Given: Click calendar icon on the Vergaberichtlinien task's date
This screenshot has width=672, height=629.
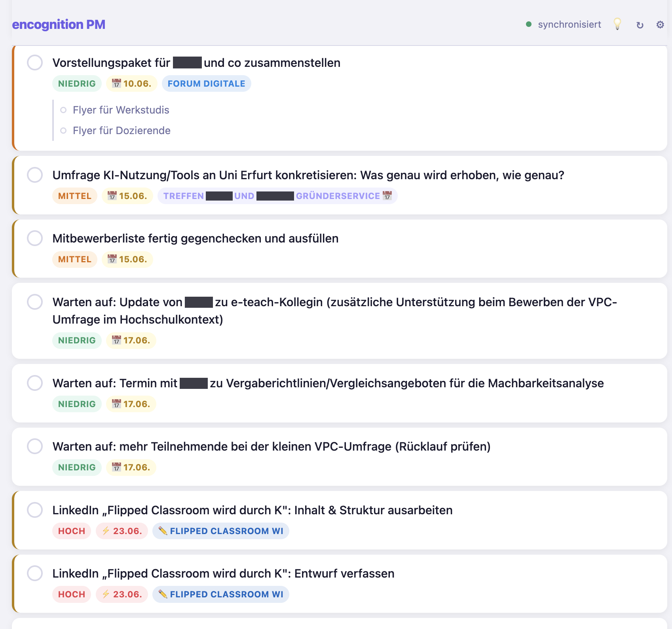Looking at the screenshot, I should click(116, 404).
